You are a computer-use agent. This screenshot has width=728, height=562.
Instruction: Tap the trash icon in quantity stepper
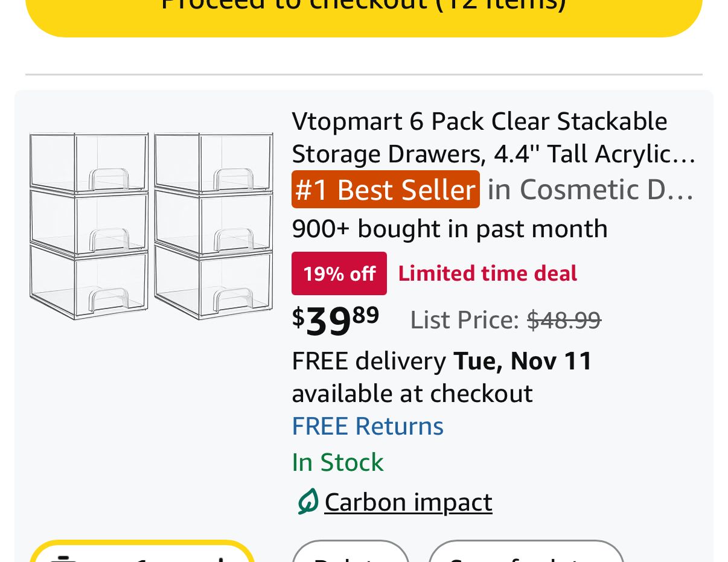coord(62,559)
